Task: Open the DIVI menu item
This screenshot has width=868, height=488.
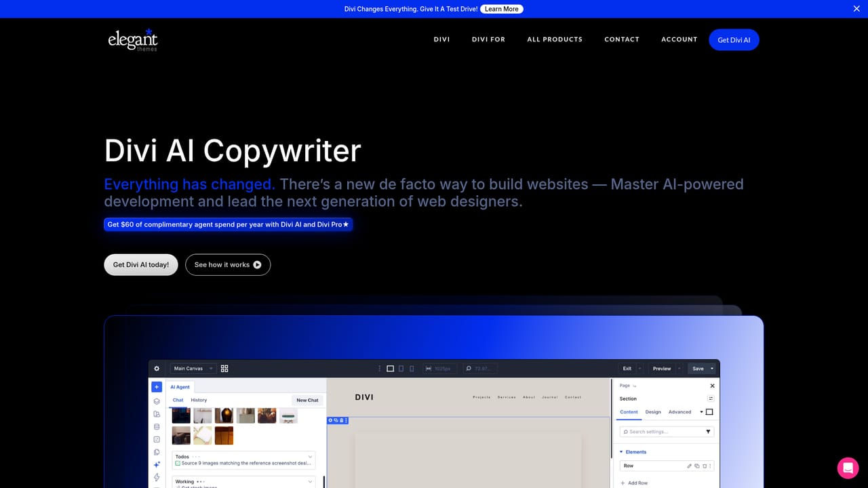Action: tap(441, 39)
